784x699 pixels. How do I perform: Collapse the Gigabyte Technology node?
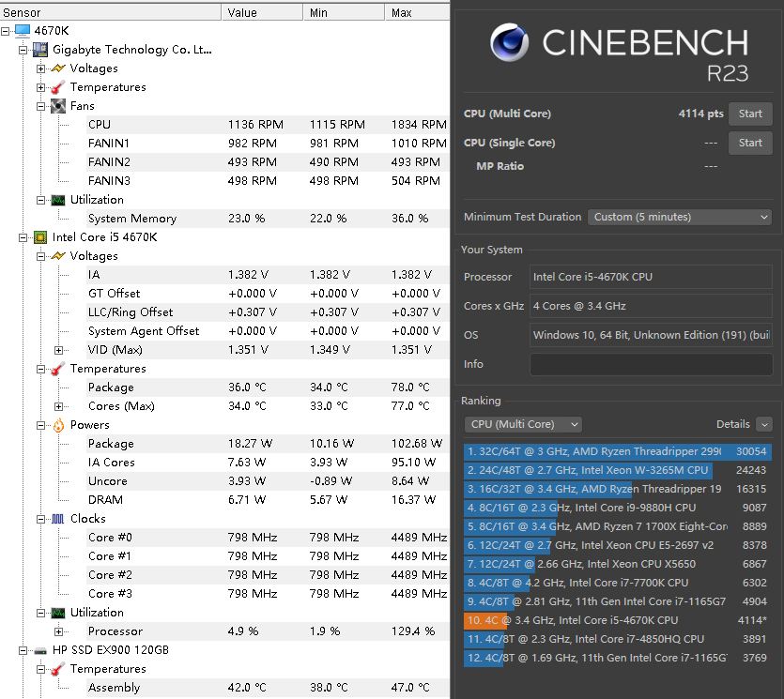click(23, 50)
